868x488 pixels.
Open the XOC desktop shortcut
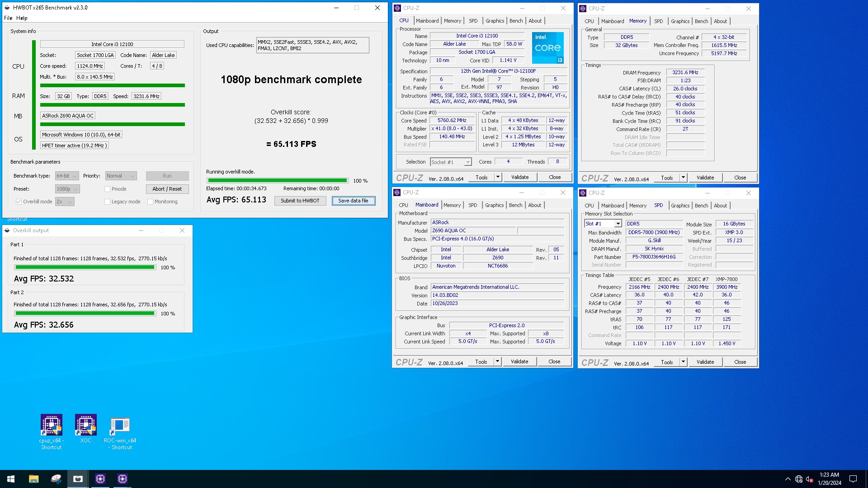tap(86, 428)
